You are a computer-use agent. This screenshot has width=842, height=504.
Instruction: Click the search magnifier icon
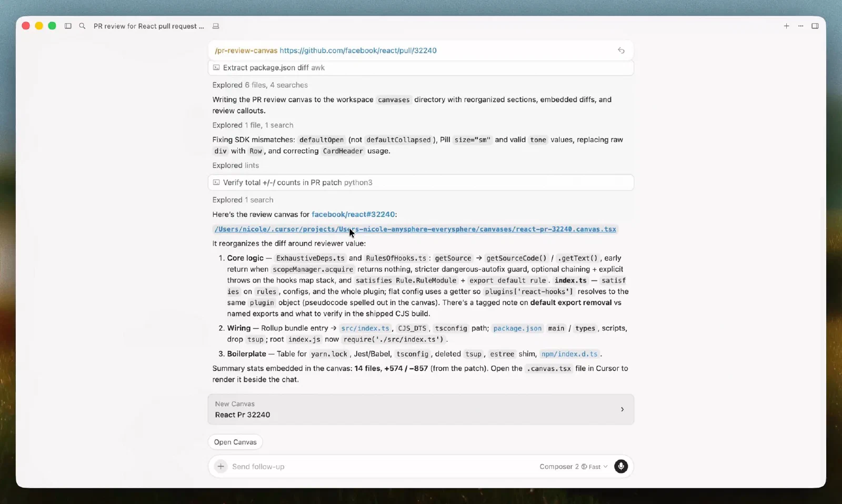point(82,26)
